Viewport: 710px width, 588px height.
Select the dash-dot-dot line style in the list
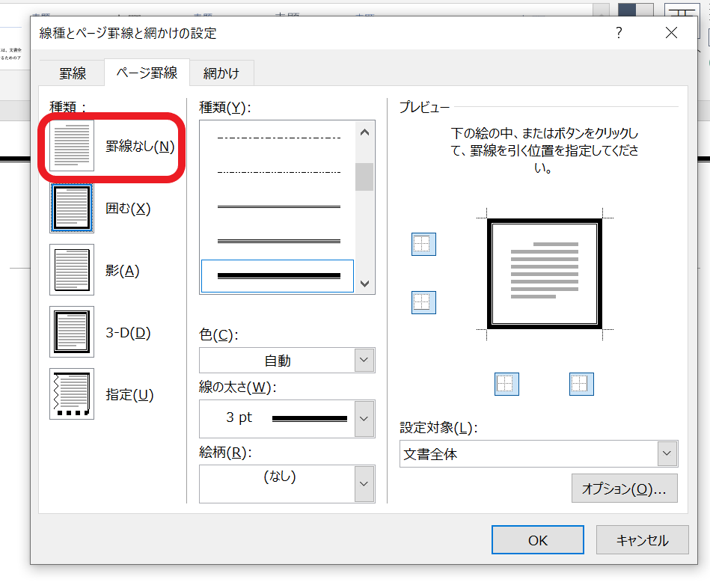[278, 172]
